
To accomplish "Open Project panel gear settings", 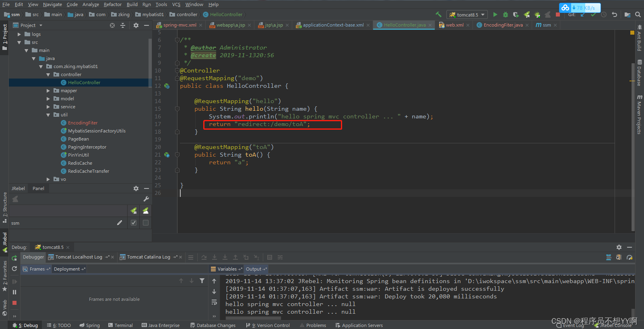I will (136, 25).
